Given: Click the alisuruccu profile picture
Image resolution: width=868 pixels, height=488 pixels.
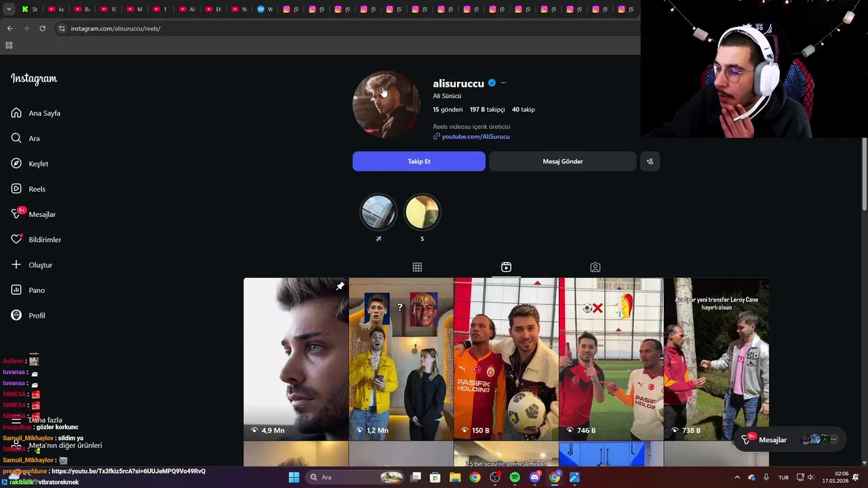Looking at the screenshot, I should click(x=387, y=105).
